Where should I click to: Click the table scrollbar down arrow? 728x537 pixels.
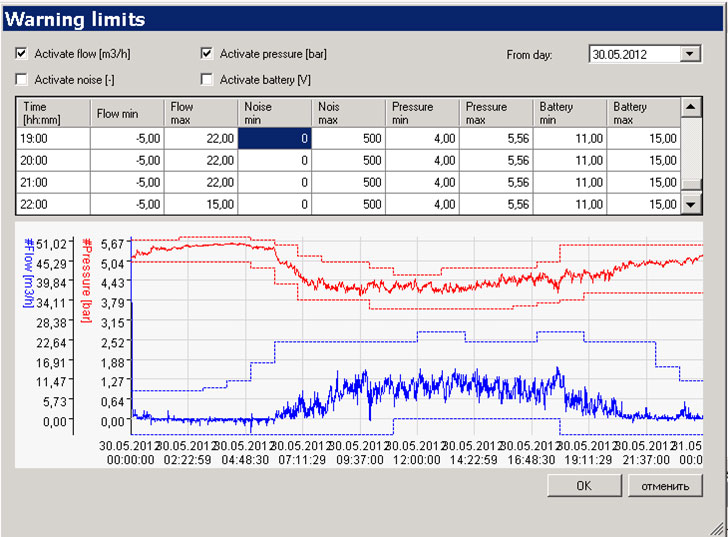[x=691, y=204]
